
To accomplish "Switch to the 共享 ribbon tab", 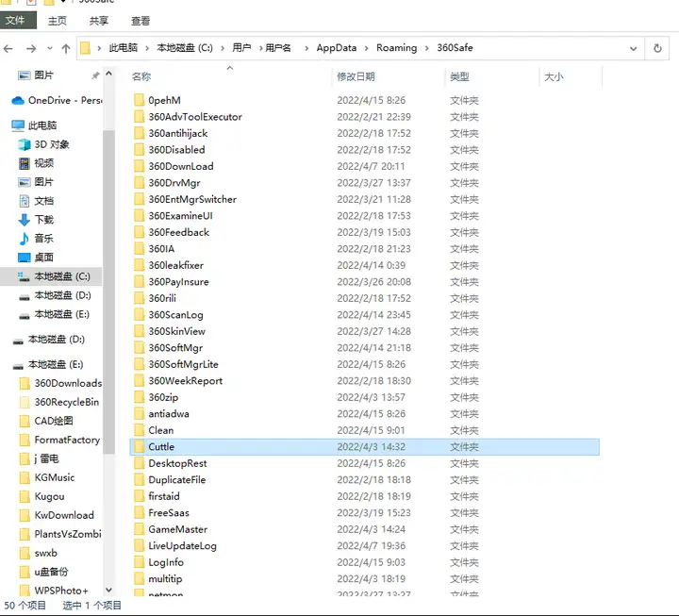I will [x=99, y=21].
